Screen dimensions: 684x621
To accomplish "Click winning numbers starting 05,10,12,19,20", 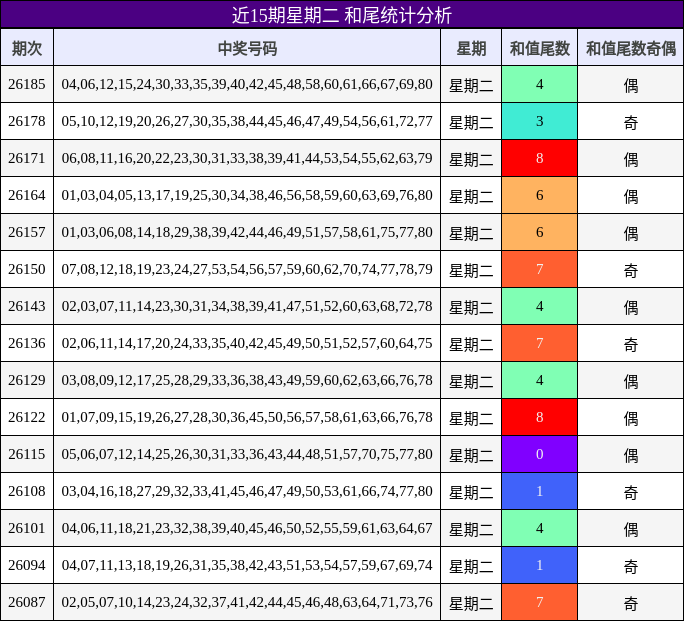I will pos(247,121).
